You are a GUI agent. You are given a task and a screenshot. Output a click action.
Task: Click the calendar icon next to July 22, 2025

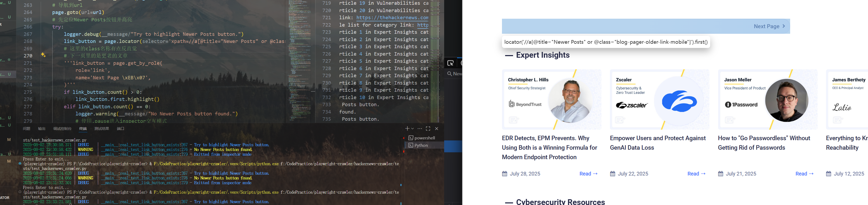tap(613, 174)
